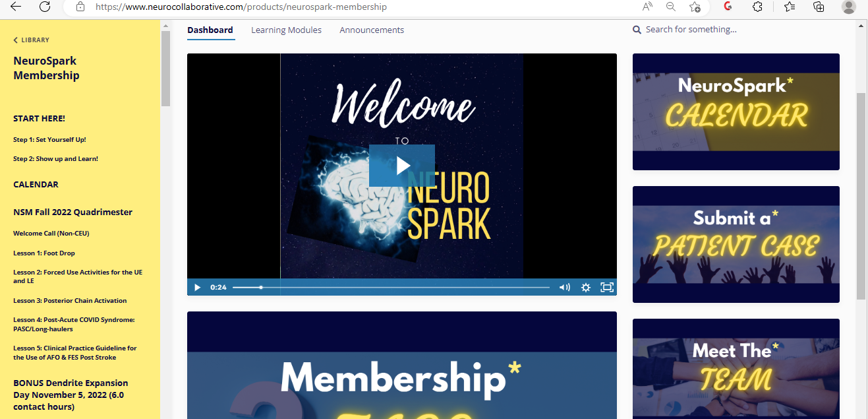The height and width of the screenshot is (419, 868).
Task: Open 'Step 1: Set Yourself Up!' link
Action: [x=49, y=140]
